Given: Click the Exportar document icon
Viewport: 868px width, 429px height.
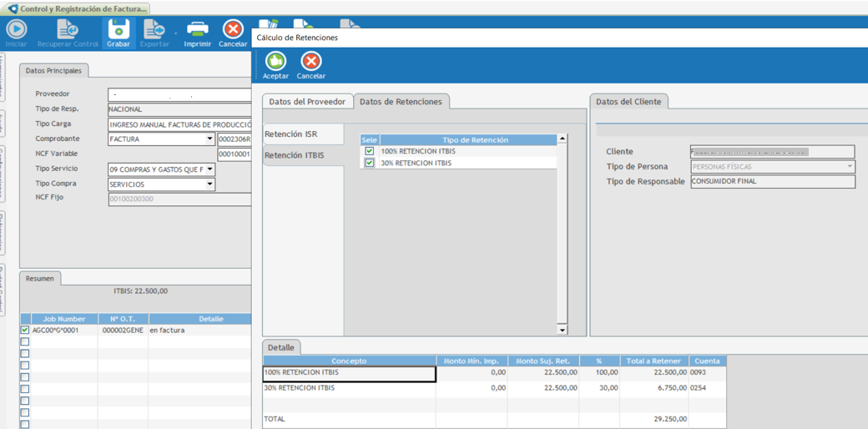Looking at the screenshot, I should (x=154, y=28).
